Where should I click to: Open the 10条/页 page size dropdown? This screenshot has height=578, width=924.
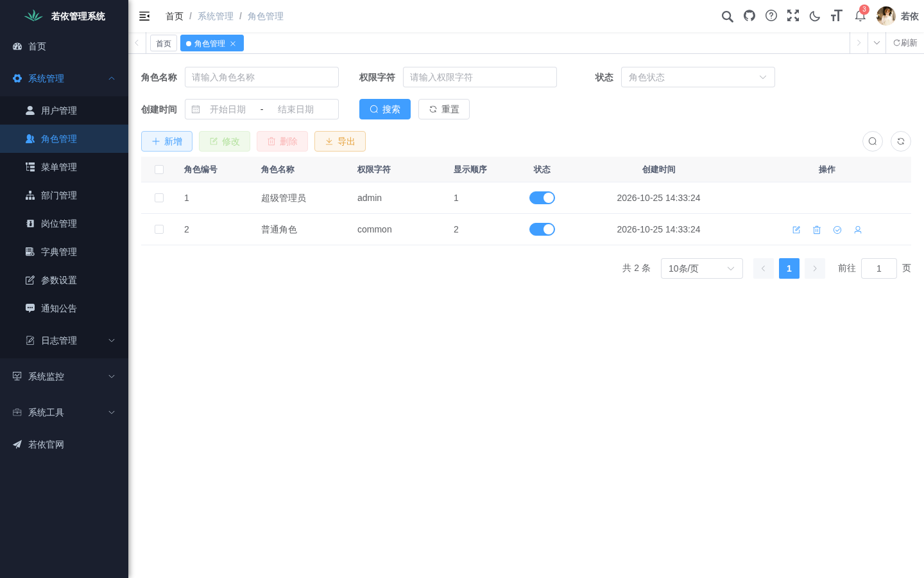coord(702,268)
